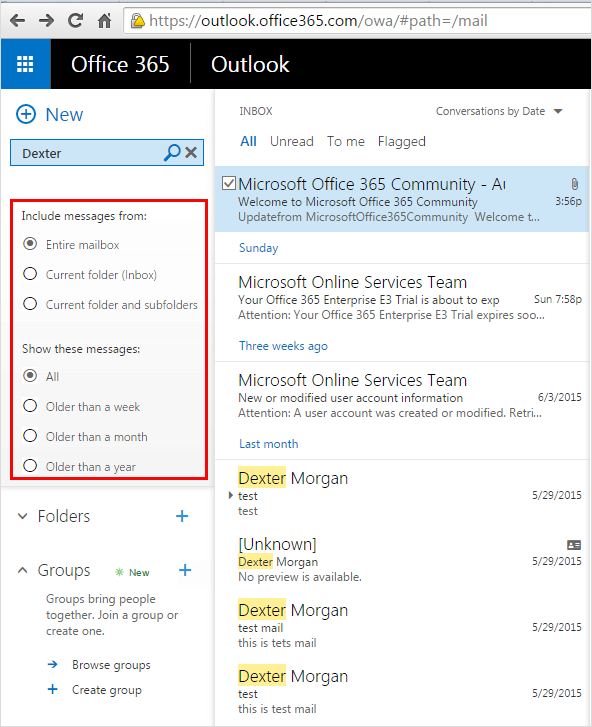Select the All messages radio option
This screenshot has height=727, width=592.
(x=30, y=376)
